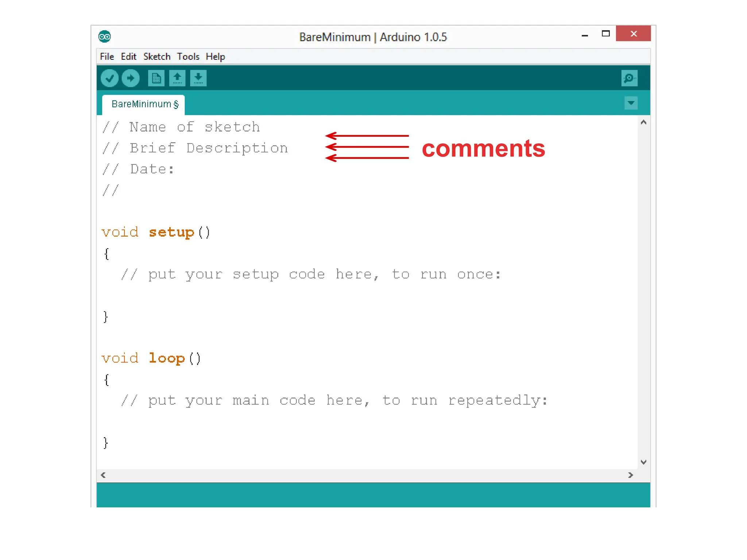The width and height of the screenshot is (747, 560).
Task: Open the Sketch menu
Action: click(157, 57)
